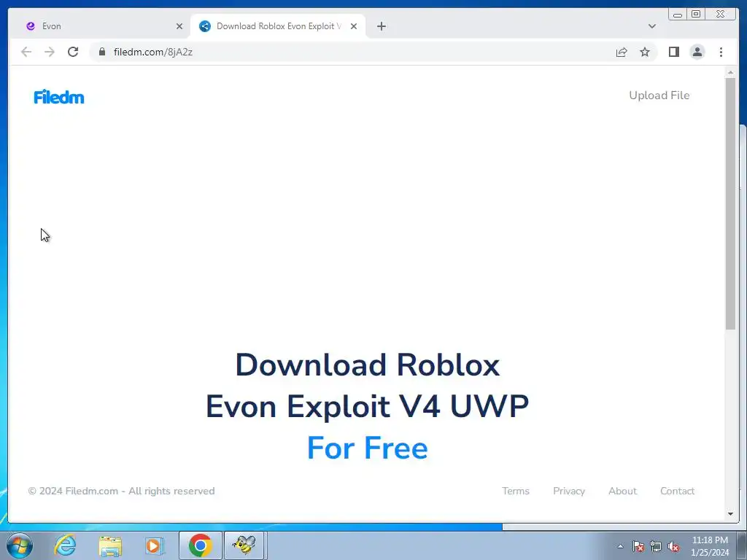Reload the filedm page

pos(73,52)
